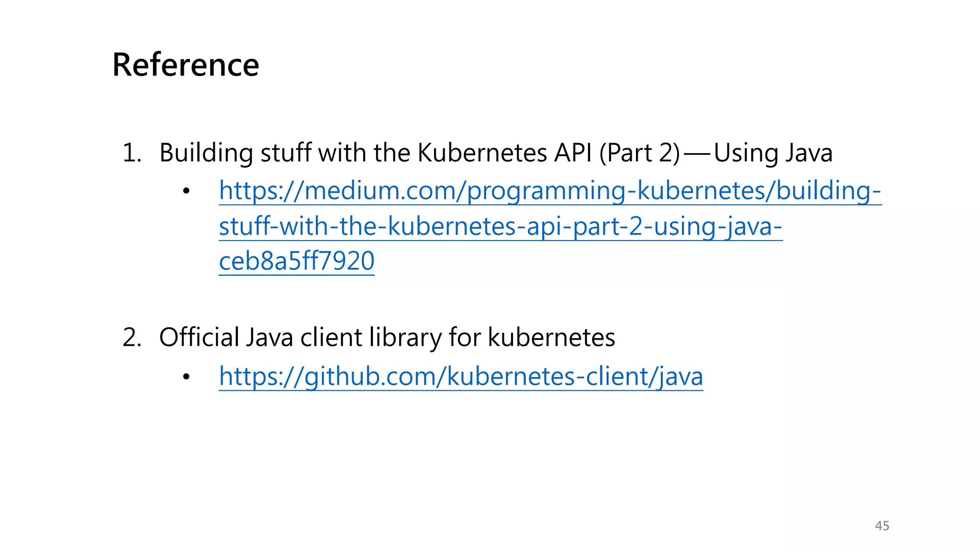Click the lowercase "kubernetes" ending reference two's title
Viewport: 980px width, 551px height.
pyautogui.click(x=551, y=337)
